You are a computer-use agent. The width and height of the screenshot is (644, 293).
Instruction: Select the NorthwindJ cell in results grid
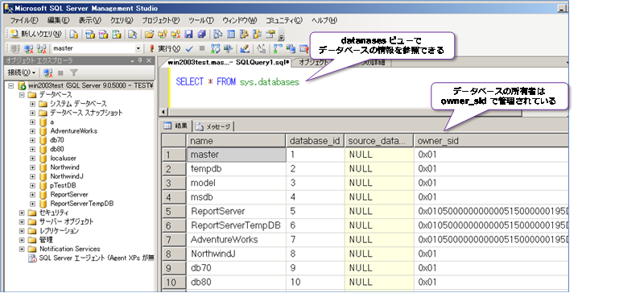click(236, 254)
